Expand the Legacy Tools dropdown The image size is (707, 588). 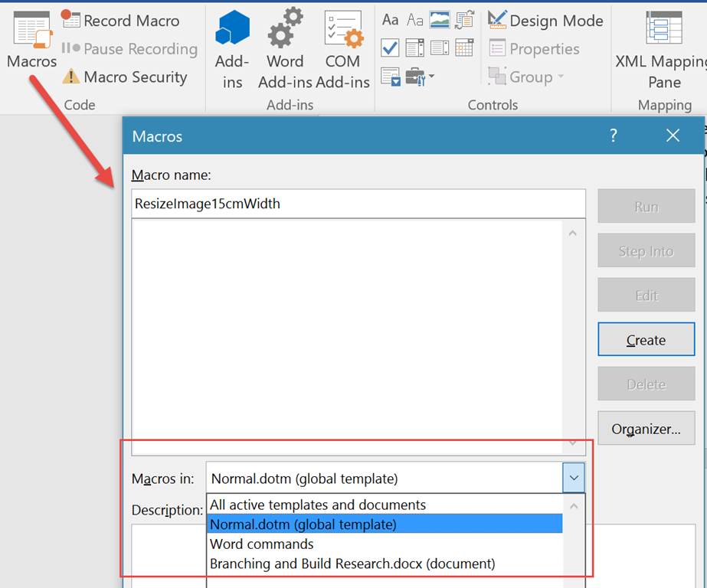click(430, 77)
